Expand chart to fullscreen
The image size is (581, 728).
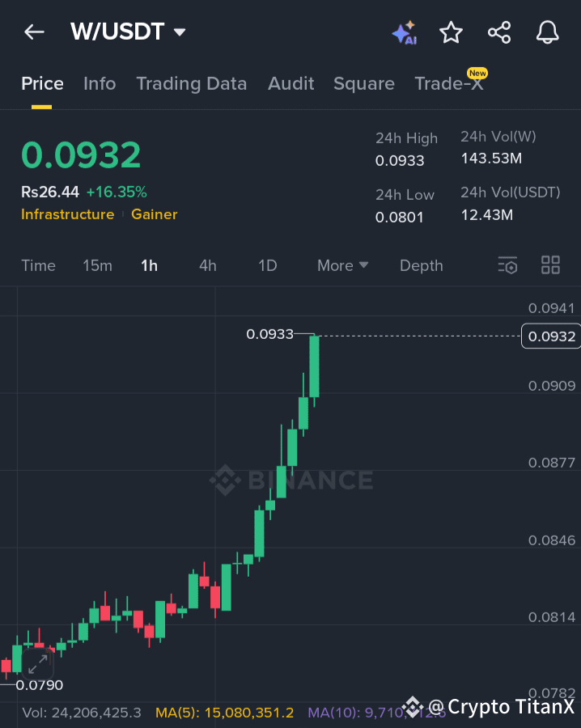click(37, 664)
